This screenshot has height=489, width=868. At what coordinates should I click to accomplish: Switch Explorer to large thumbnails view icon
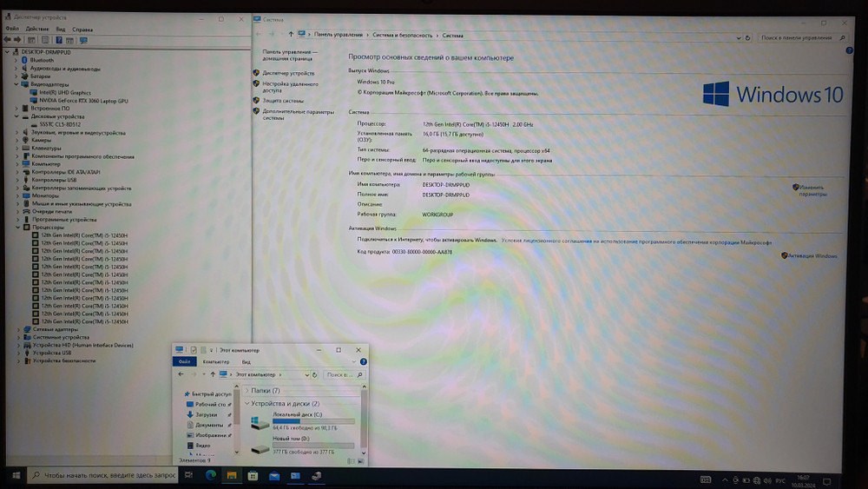pos(361,460)
